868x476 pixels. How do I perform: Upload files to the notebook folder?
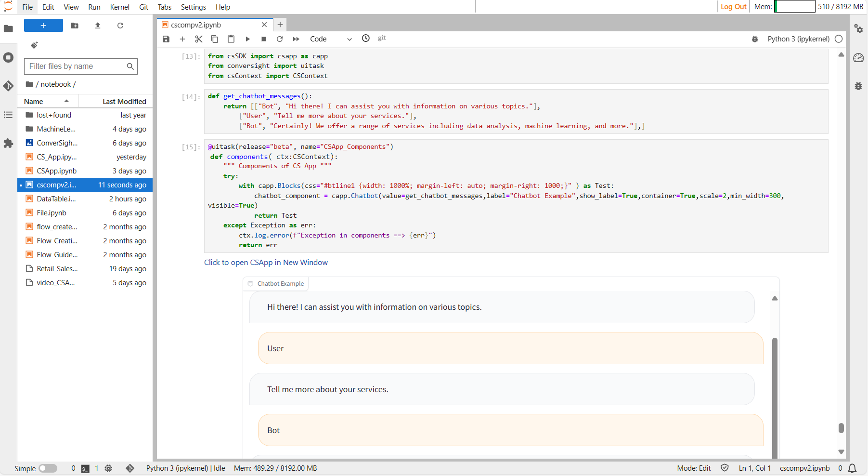97,26
